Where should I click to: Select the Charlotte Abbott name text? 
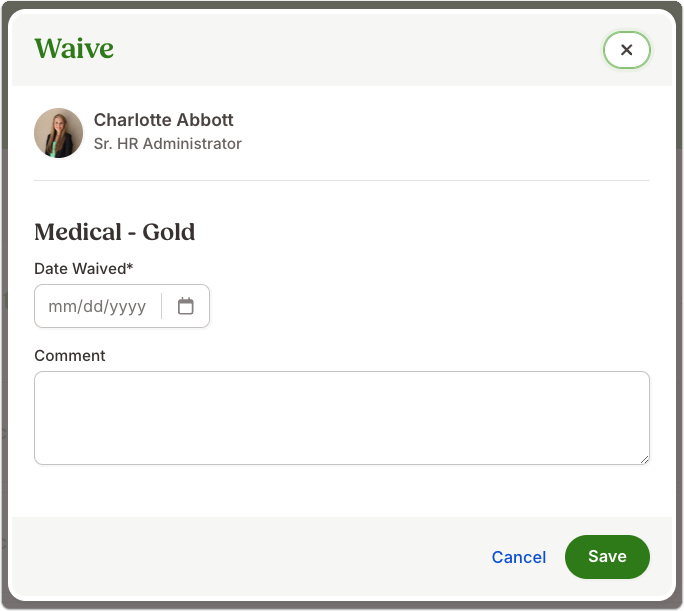(164, 120)
